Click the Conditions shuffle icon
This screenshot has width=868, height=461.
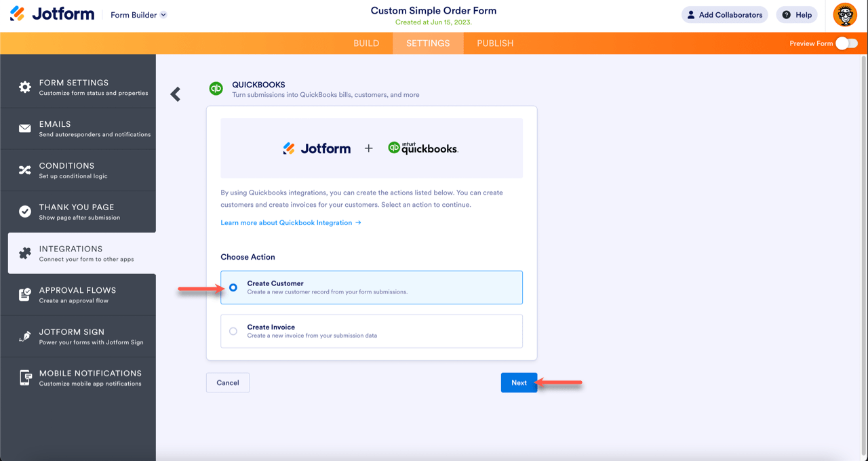pyautogui.click(x=25, y=170)
